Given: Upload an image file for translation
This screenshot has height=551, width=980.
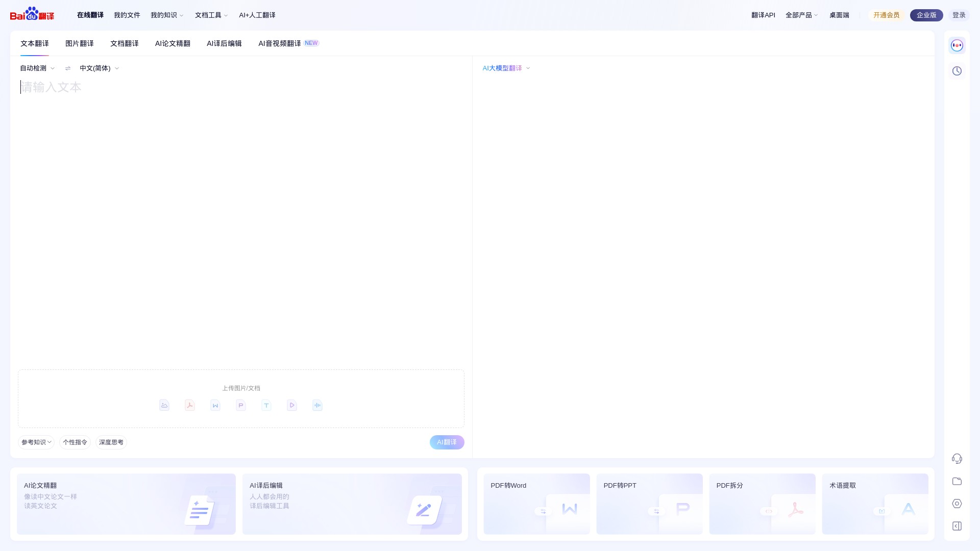Looking at the screenshot, I should click(x=164, y=405).
